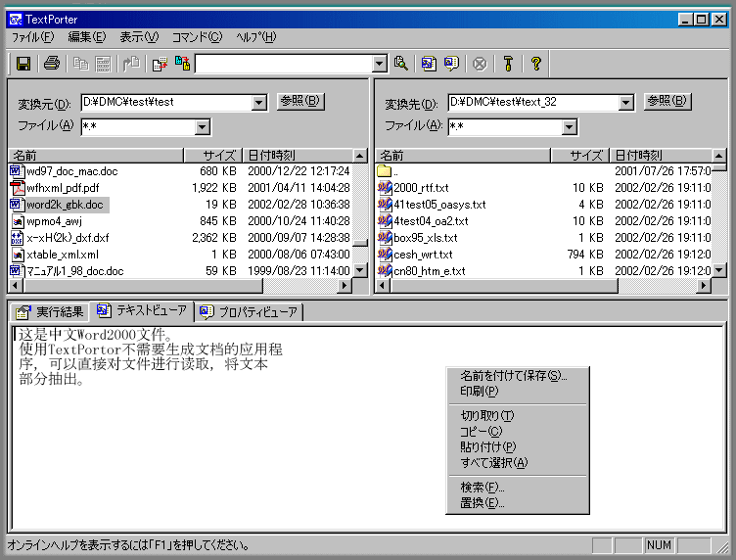The height and width of the screenshot is (560, 736).
Task: Click the Paste clipboard toolbar icon
Action: tap(132, 64)
